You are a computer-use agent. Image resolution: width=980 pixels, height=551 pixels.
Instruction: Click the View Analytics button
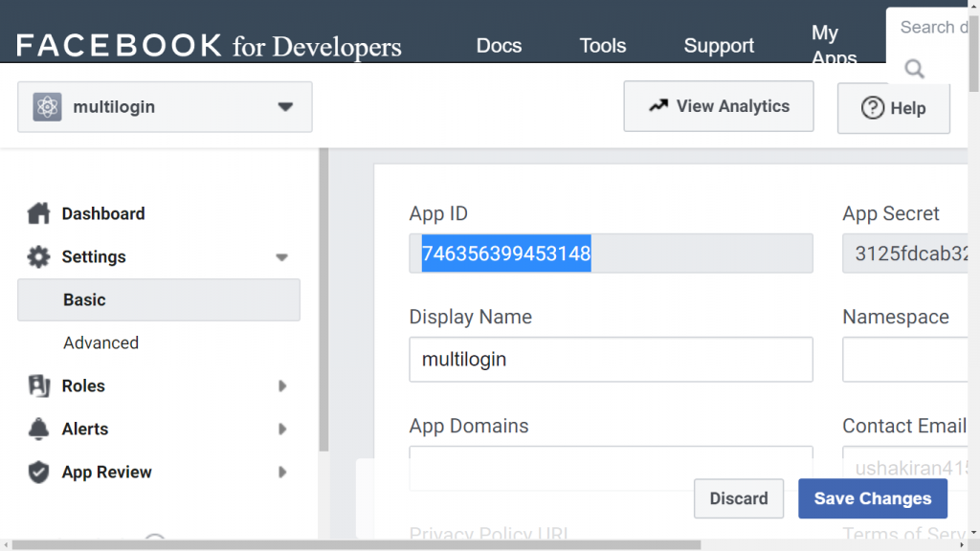(719, 106)
